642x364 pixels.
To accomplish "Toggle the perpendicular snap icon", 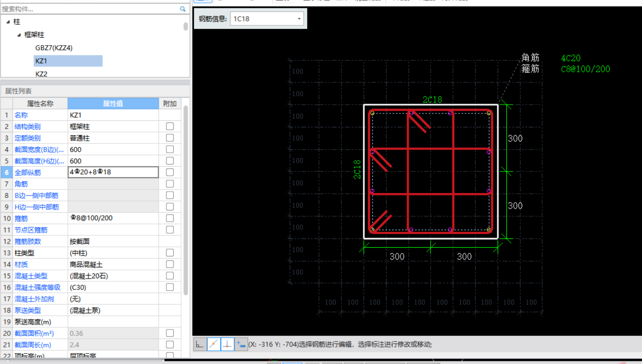I will 227,344.
